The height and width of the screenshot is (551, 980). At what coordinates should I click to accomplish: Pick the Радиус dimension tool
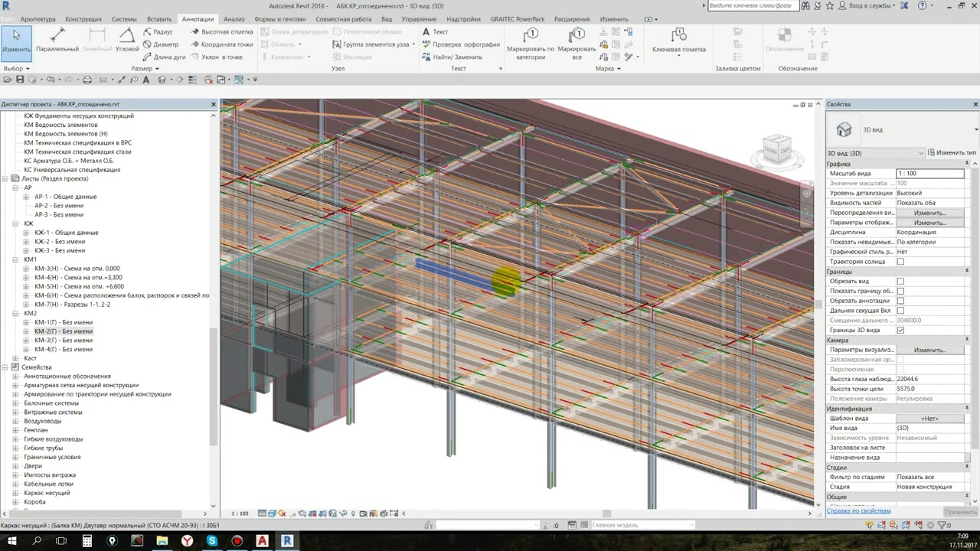(158, 32)
